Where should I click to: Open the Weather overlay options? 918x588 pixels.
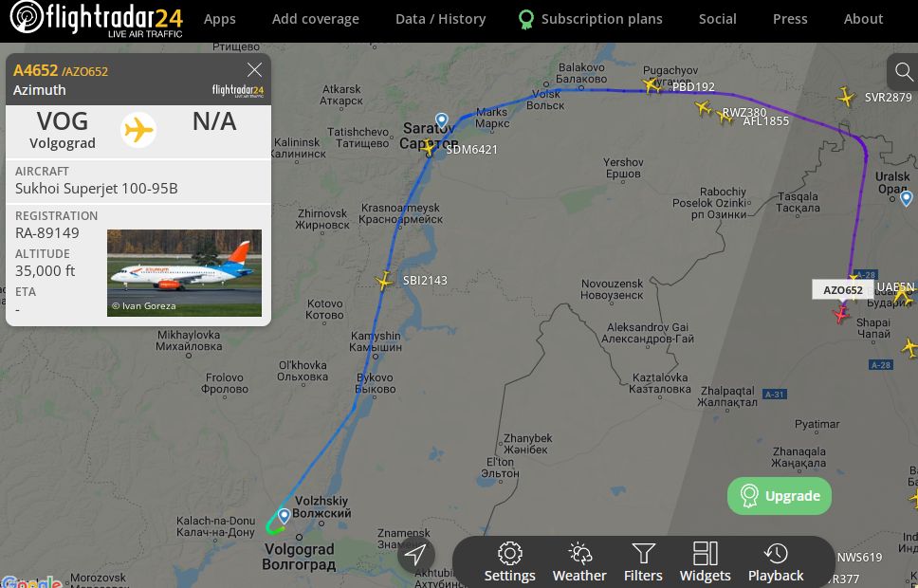point(579,562)
